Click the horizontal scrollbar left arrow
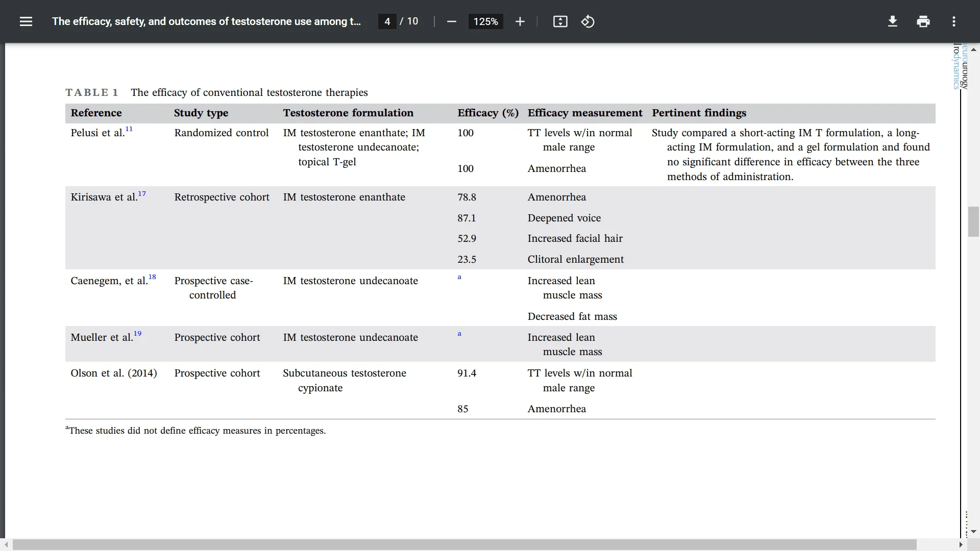The image size is (980, 551). point(6,544)
